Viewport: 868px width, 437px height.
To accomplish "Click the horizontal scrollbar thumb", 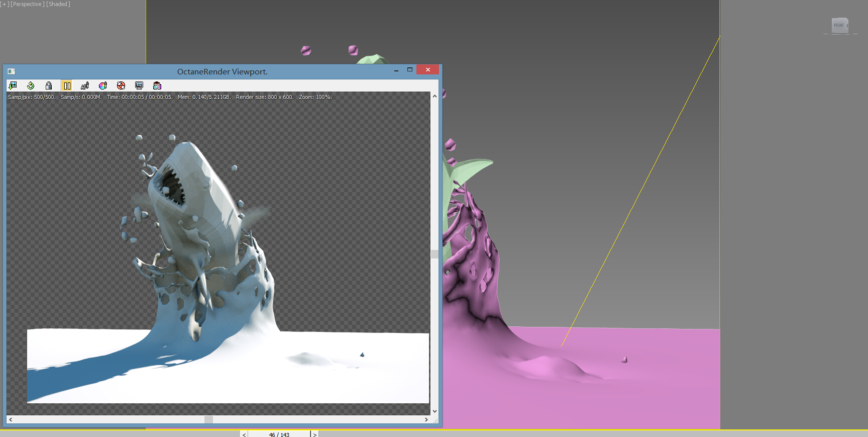I will (x=208, y=419).
